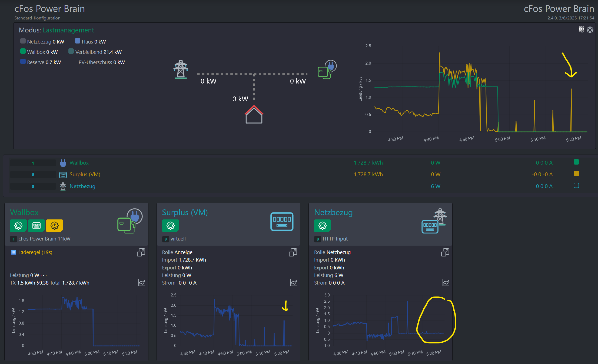Click the pause icon beside Laderegel

13,252
